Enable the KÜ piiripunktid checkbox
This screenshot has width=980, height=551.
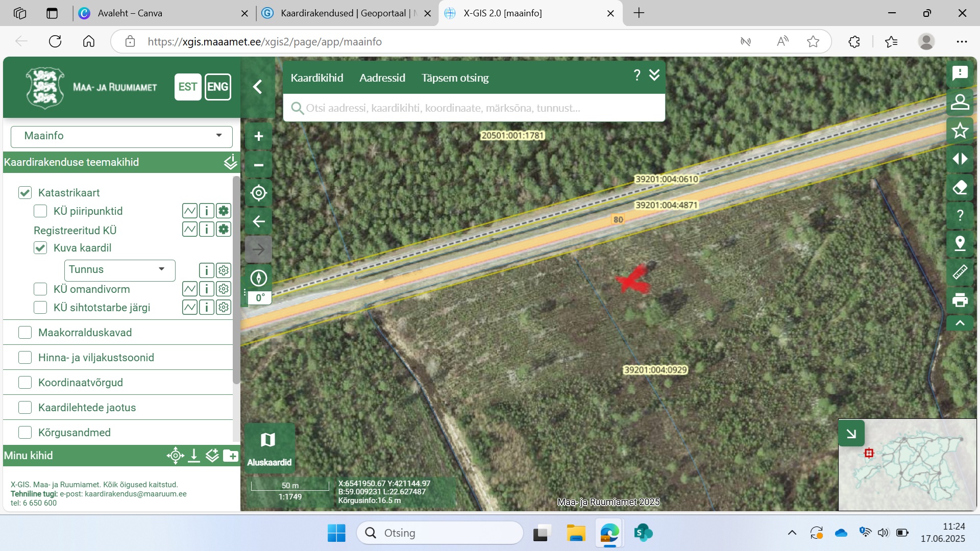pyautogui.click(x=40, y=211)
